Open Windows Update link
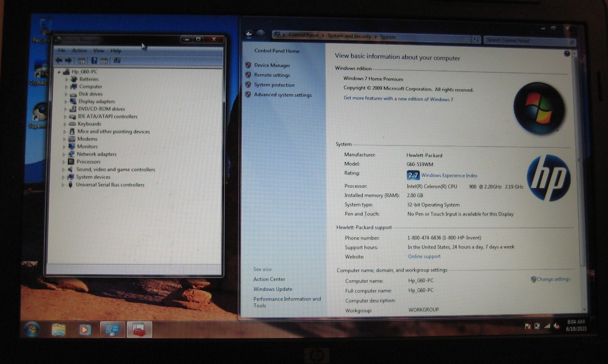The height and width of the screenshot is (364, 608). tap(273, 289)
